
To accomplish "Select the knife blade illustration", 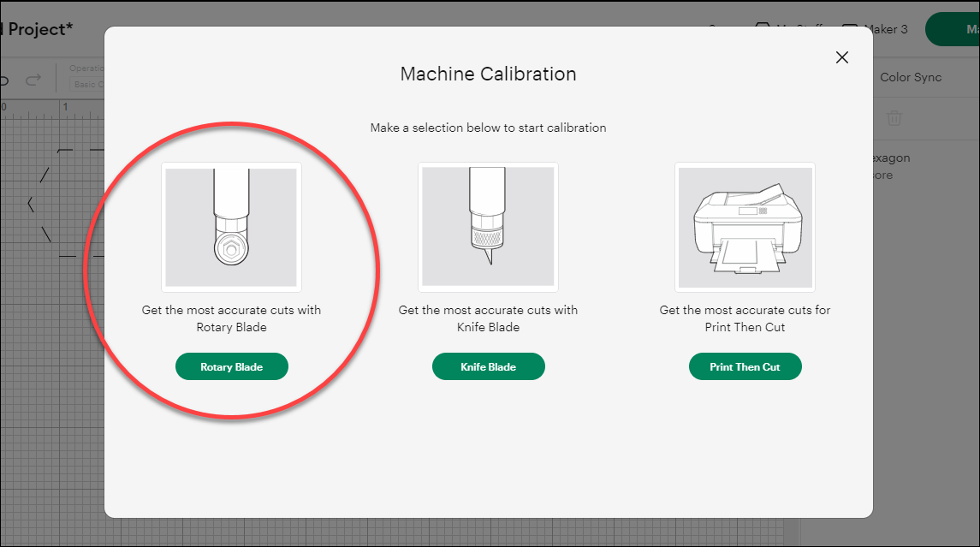I will [488, 226].
